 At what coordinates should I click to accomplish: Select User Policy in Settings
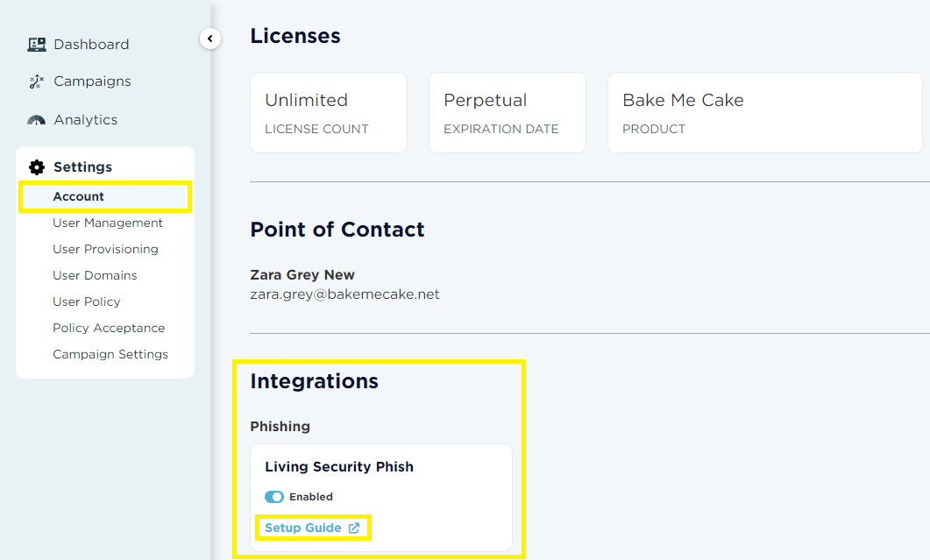point(87,302)
